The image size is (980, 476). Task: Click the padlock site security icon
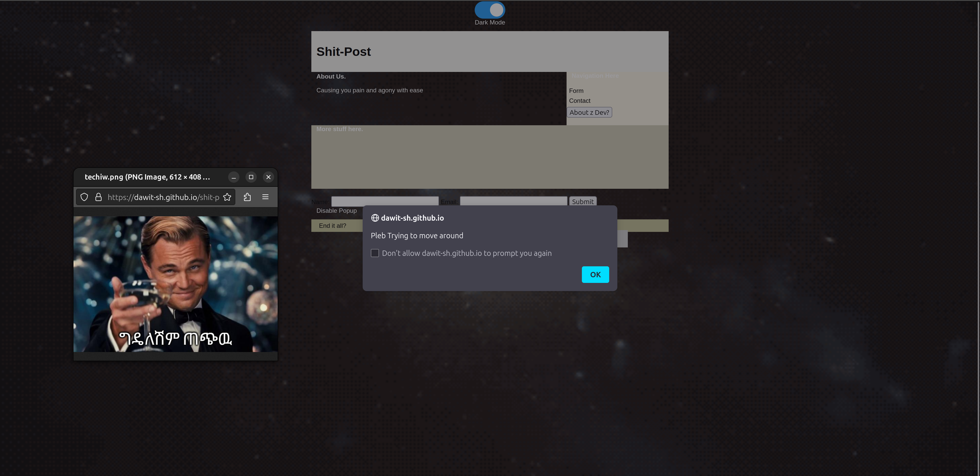98,197
